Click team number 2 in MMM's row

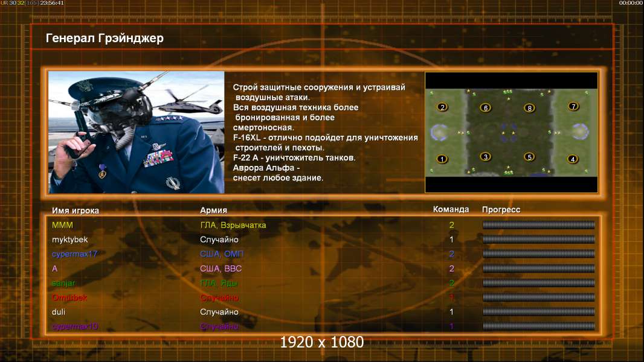click(x=451, y=225)
